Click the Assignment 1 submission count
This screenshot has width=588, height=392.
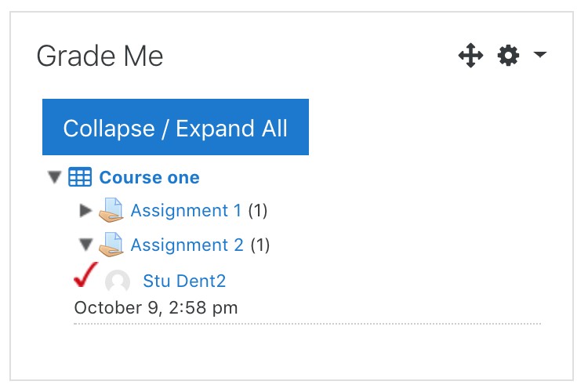pyautogui.click(x=259, y=210)
